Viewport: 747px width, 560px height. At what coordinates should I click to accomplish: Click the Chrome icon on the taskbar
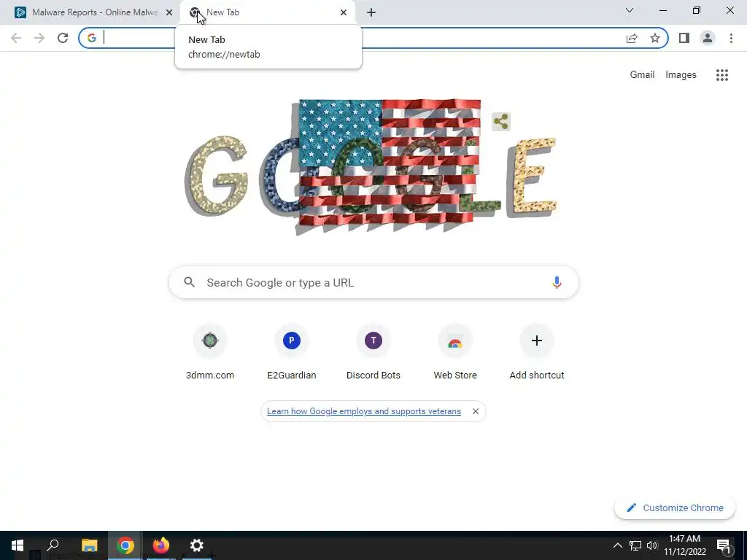[125, 545]
